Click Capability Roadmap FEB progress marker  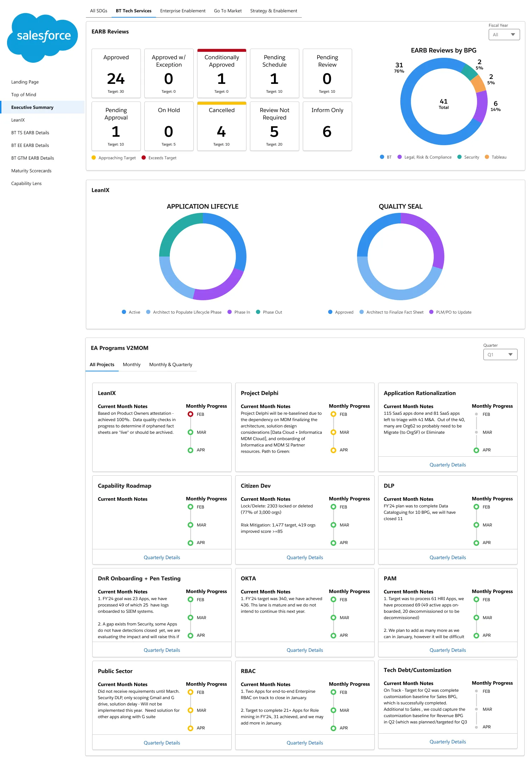(x=190, y=507)
